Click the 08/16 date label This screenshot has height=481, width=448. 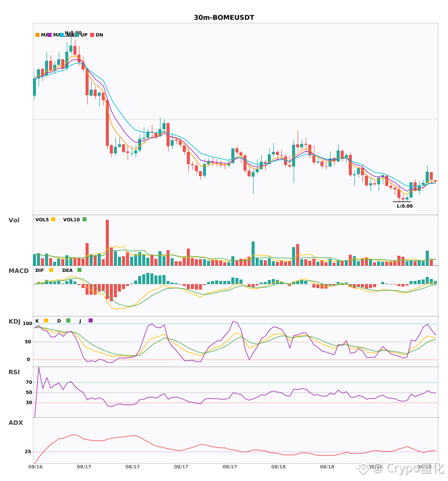tap(35, 467)
